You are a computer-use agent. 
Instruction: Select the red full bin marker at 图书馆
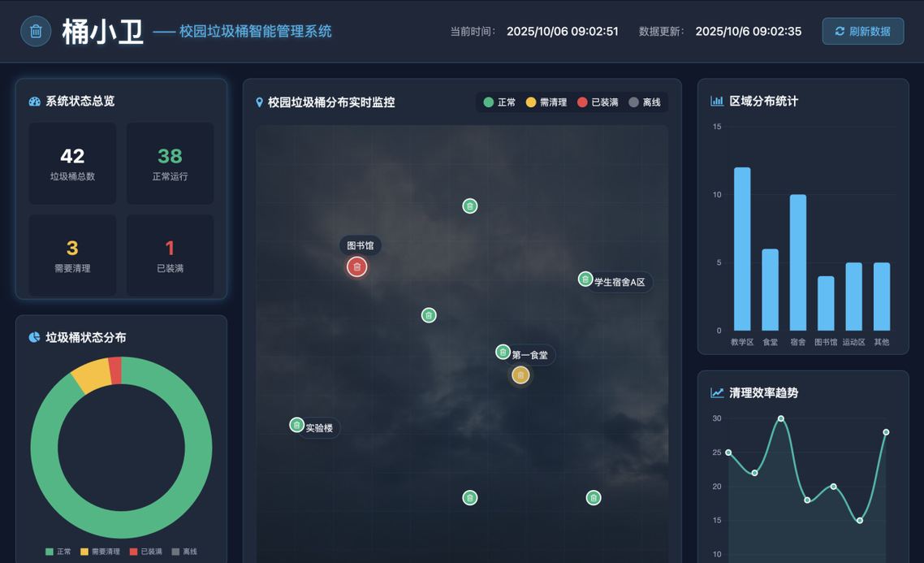point(356,266)
